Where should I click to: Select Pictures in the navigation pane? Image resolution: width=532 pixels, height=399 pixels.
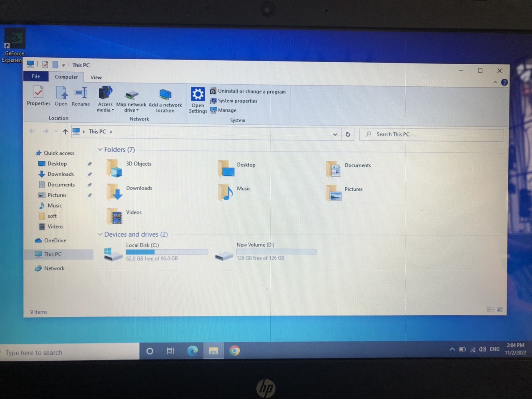(53, 195)
